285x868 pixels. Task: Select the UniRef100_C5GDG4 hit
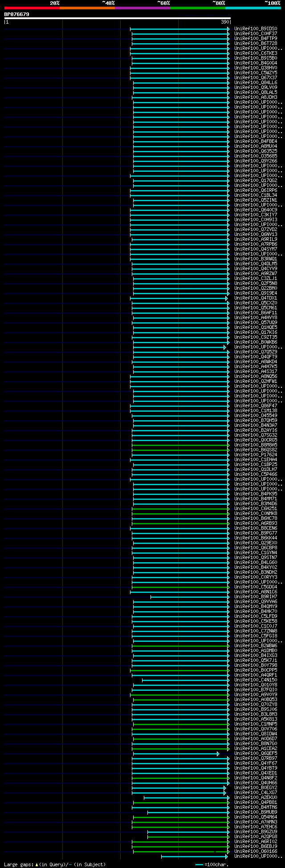pos(256,587)
